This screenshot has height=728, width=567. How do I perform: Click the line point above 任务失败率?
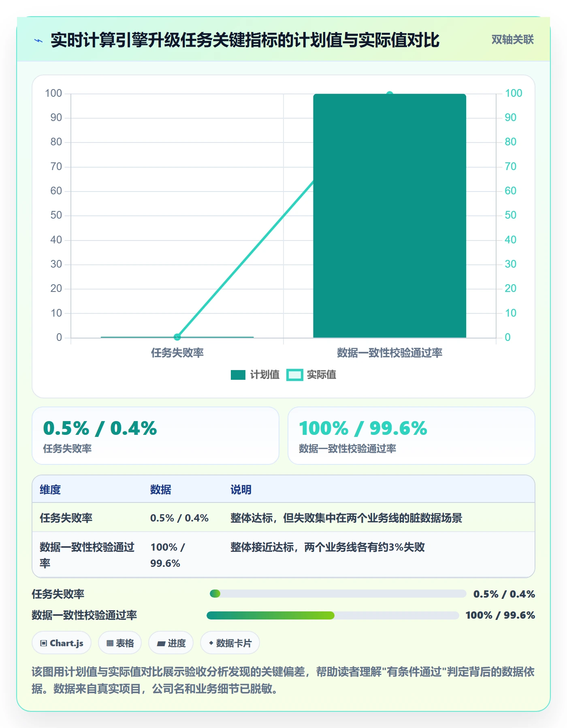coord(177,337)
